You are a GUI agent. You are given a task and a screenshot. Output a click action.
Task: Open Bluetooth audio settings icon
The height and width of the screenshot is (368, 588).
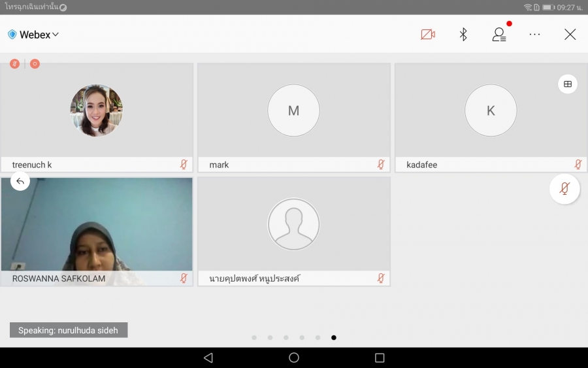[463, 35]
